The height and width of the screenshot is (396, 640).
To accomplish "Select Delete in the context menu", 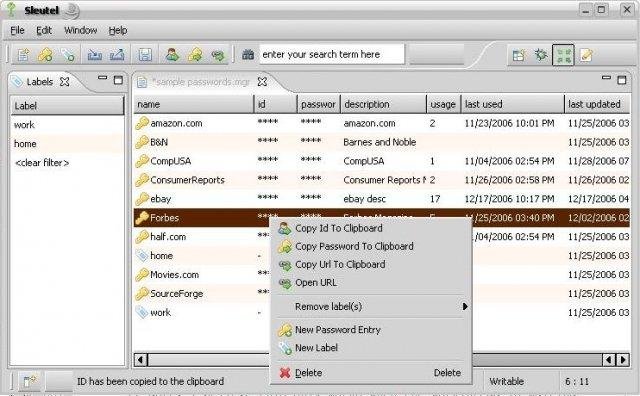I will point(371,373).
